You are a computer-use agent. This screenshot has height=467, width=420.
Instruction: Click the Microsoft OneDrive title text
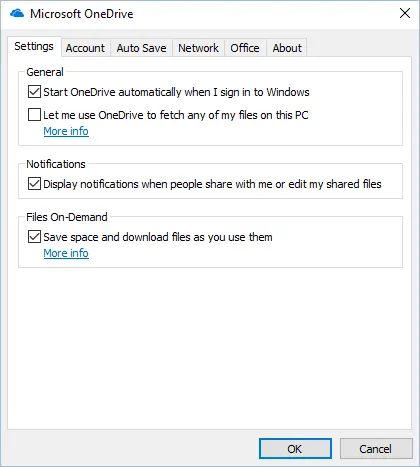(x=82, y=14)
